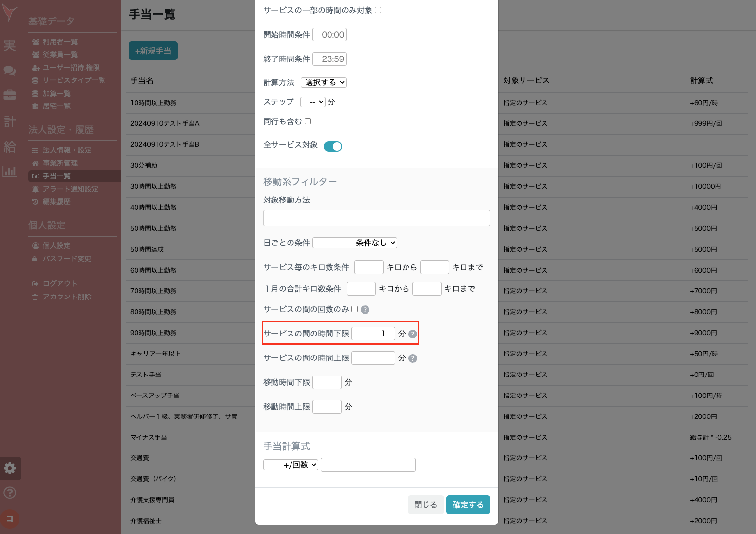Click the +新規手当 button
This screenshot has height=534, width=756.
click(153, 50)
